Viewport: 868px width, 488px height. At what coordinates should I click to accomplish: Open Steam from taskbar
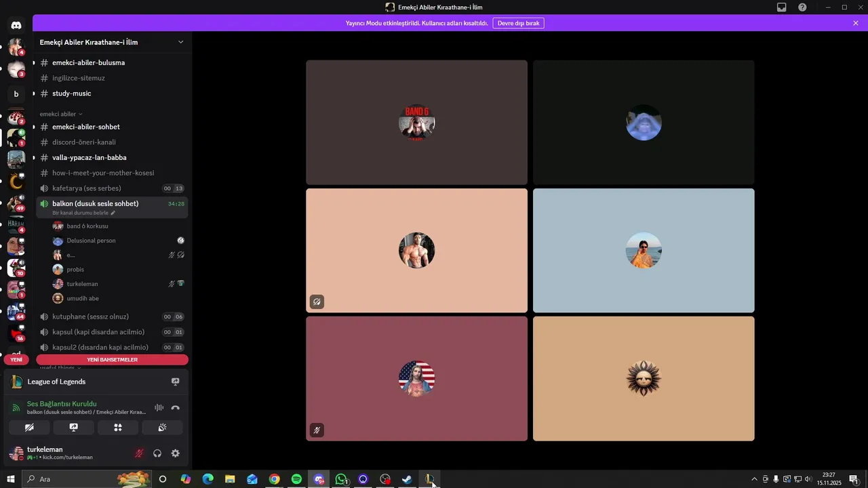click(x=407, y=479)
